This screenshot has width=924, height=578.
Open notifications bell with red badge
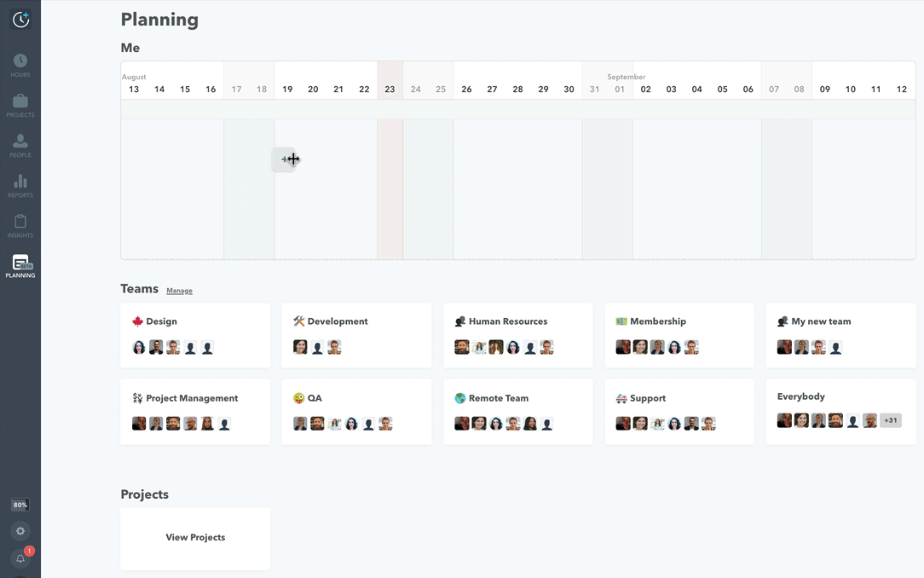[x=20, y=558]
